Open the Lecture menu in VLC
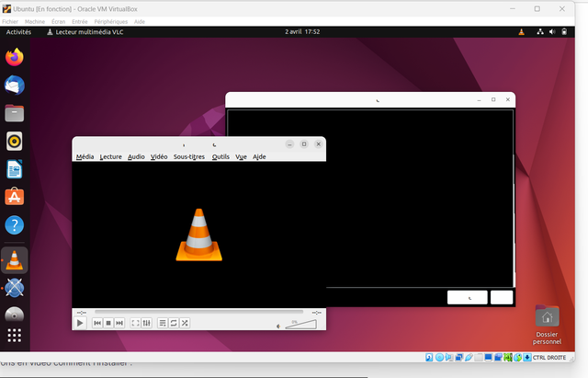588x378 pixels. coord(110,156)
